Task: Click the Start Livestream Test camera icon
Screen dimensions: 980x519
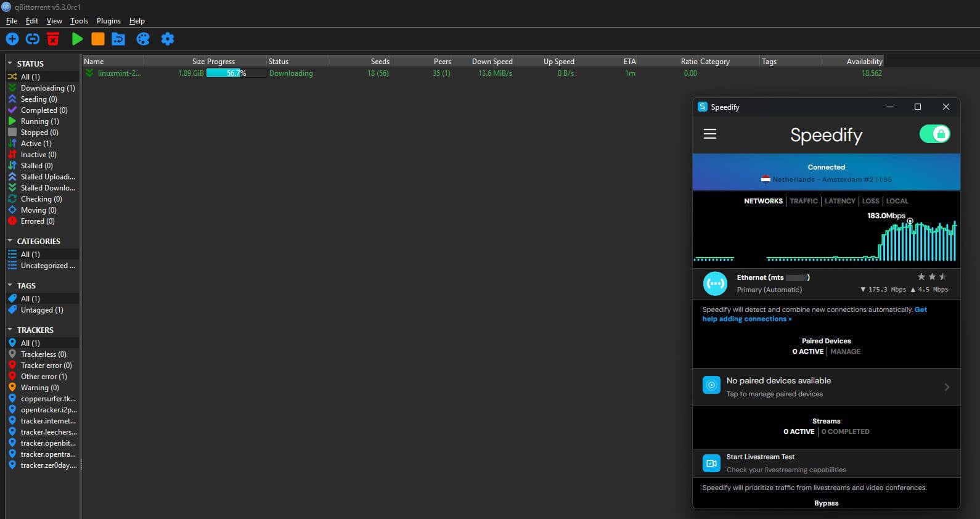Action: point(711,463)
